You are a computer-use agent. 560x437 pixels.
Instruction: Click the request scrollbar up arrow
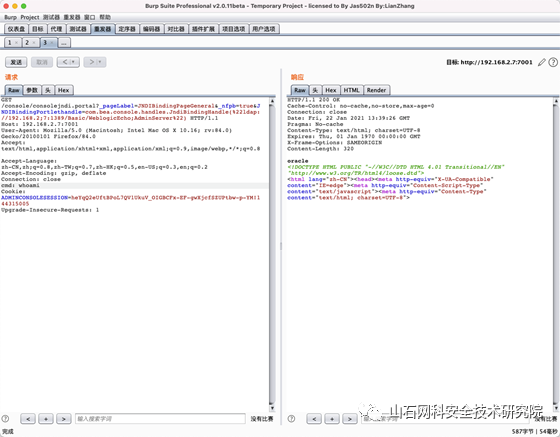click(272, 101)
